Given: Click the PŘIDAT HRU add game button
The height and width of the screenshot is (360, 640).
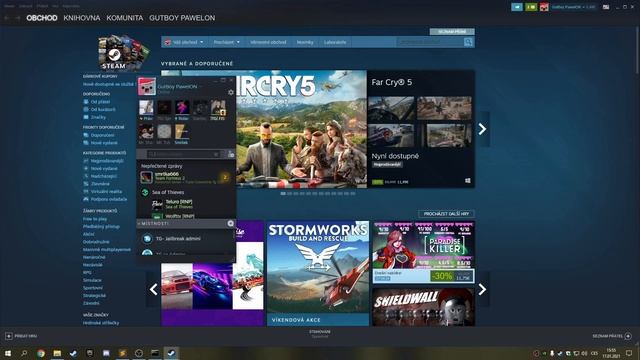Looking at the screenshot, I should pyautogui.click(x=21, y=336).
